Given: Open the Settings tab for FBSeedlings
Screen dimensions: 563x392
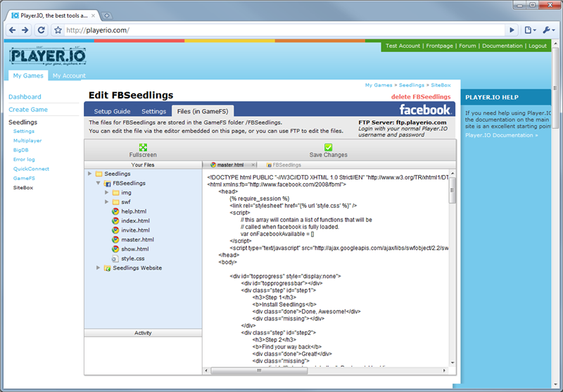Looking at the screenshot, I should coord(153,111).
